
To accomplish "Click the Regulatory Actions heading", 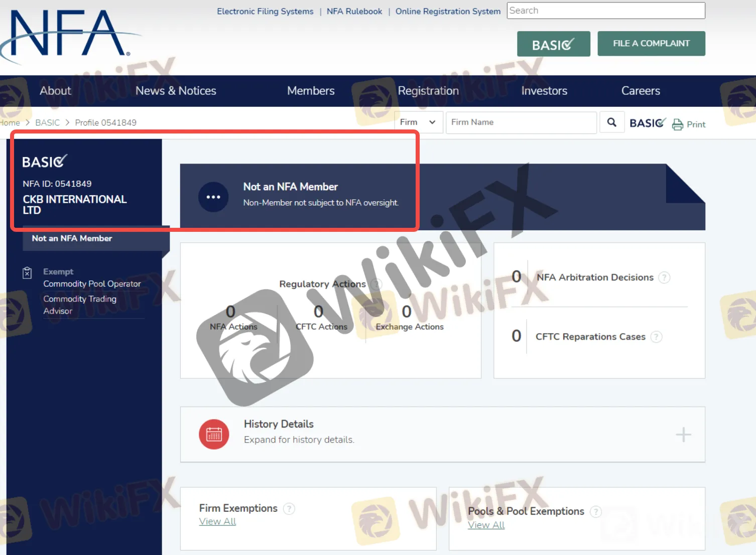I will click(322, 284).
